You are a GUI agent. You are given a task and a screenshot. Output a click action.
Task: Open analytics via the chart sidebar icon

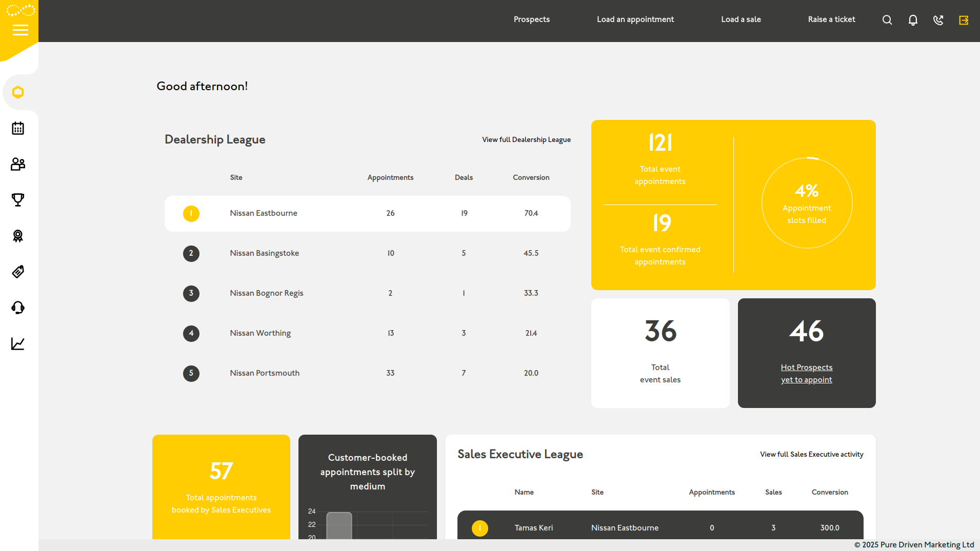18,344
